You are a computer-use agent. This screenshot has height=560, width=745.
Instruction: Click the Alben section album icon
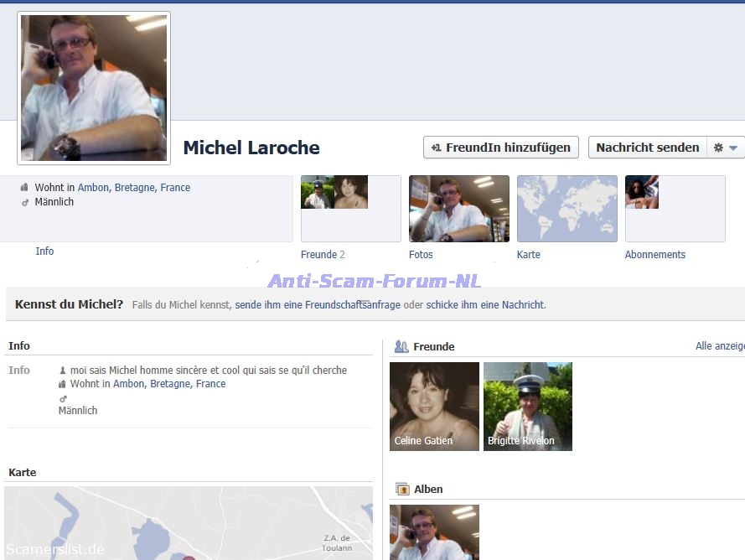pos(401,489)
